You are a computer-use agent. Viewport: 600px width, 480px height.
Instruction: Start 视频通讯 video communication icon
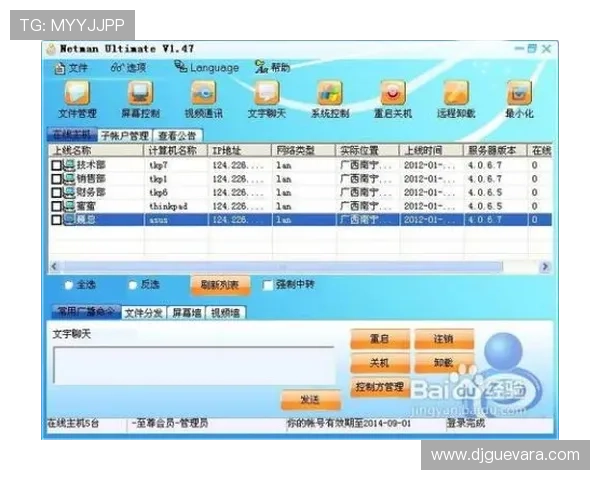204,93
